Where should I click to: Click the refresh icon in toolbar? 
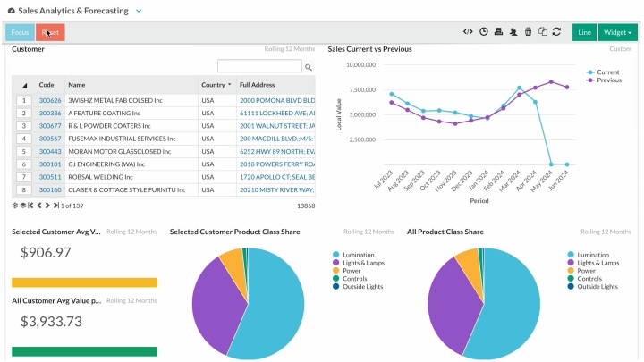point(556,31)
